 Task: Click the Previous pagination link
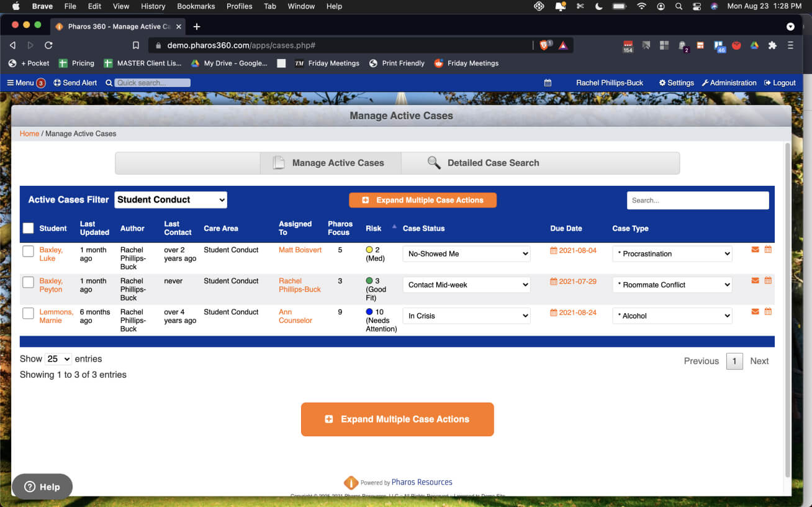(x=701, y=361)
